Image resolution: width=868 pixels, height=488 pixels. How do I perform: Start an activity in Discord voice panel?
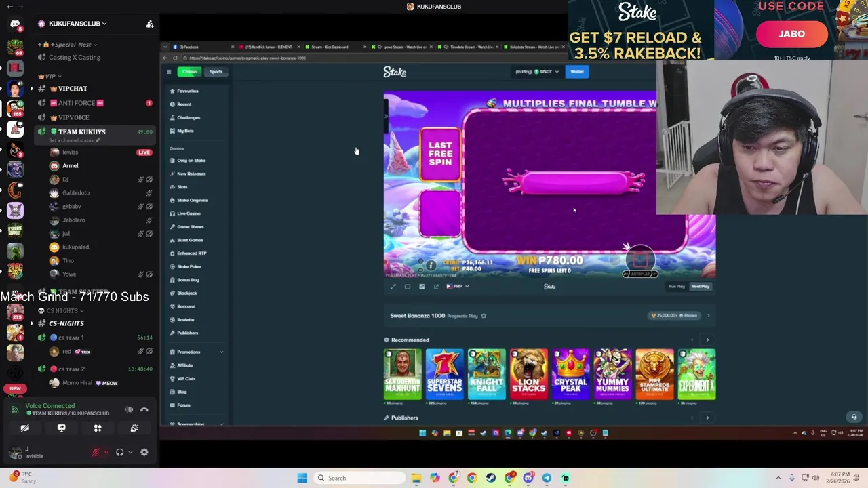click(98, 428)
